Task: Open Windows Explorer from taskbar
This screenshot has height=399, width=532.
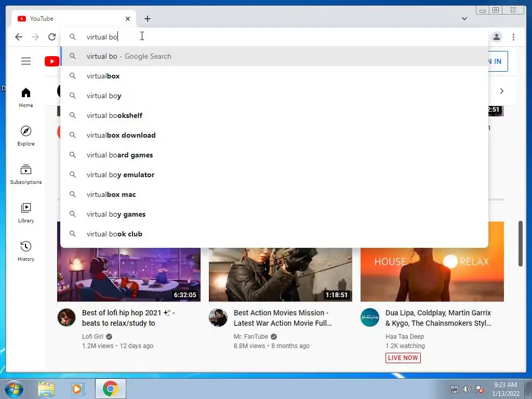Action: 46,389
